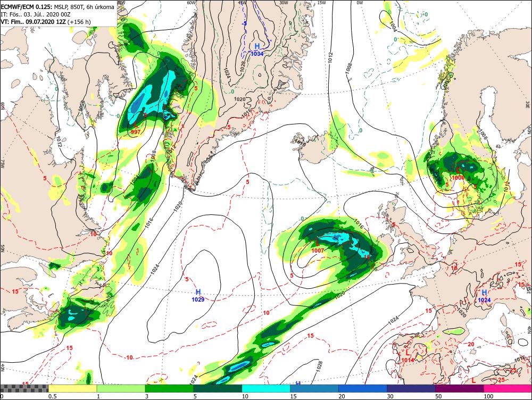Click the '0.5' legend scale label
Viewport: 532px width, 400px height.
click(52, 396)
